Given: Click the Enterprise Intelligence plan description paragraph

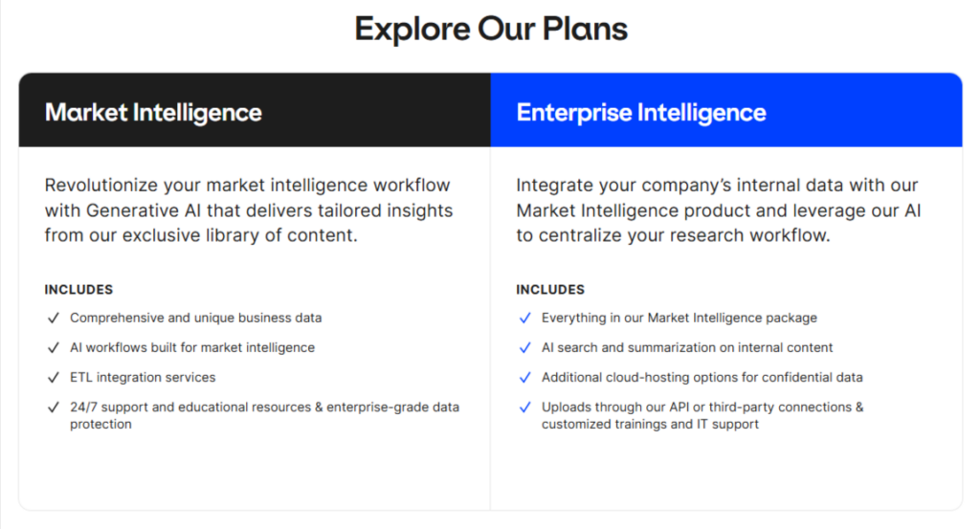Looking at the screenshot, I should click(718, 209).
